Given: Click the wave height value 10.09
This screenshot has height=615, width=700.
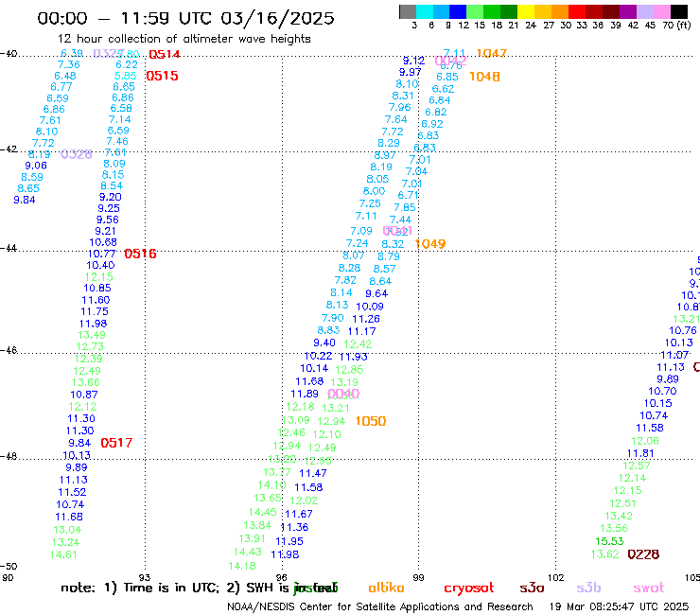Looking at the screenshot, I should (370, 307).
